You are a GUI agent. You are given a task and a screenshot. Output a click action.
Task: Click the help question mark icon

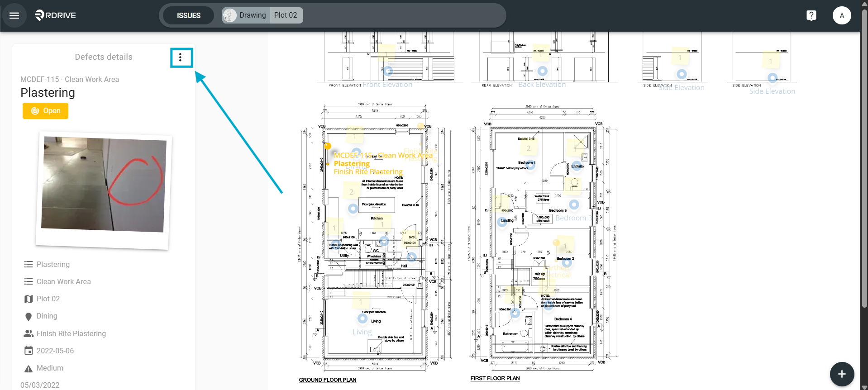811,15
